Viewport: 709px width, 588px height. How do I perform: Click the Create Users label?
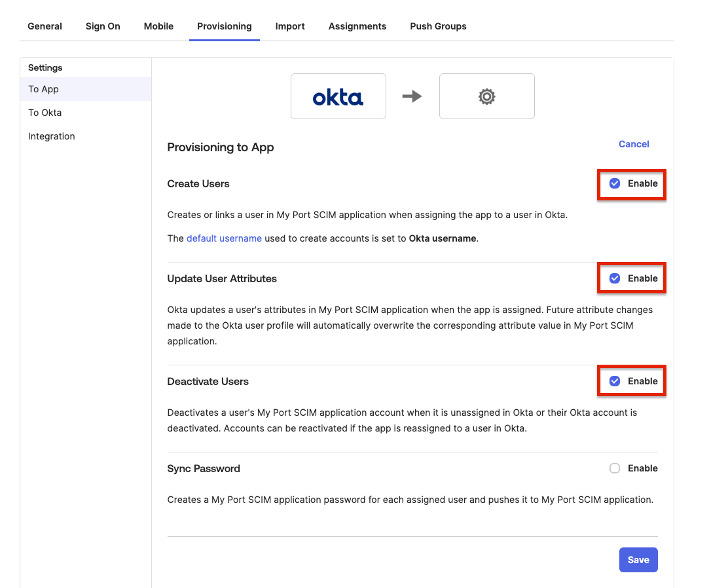[x=198, y=183]
